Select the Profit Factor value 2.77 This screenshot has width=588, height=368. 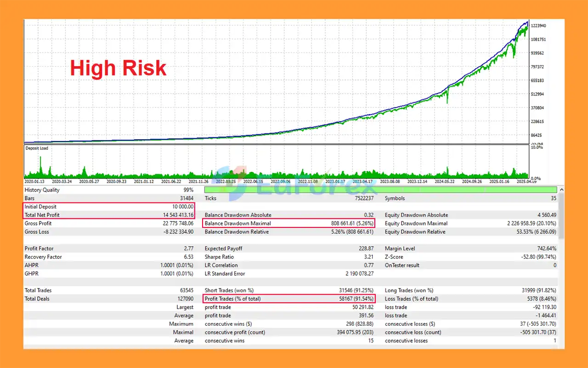tap(188, 249)
